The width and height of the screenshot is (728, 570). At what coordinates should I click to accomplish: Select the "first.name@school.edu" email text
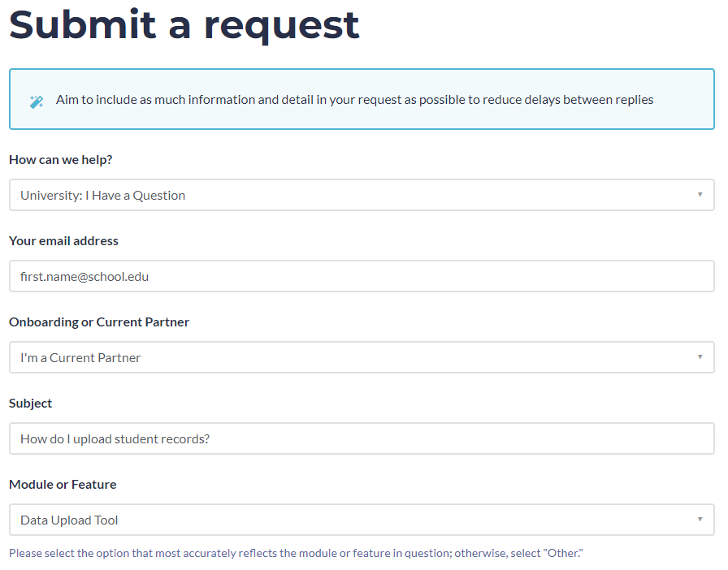84,276
